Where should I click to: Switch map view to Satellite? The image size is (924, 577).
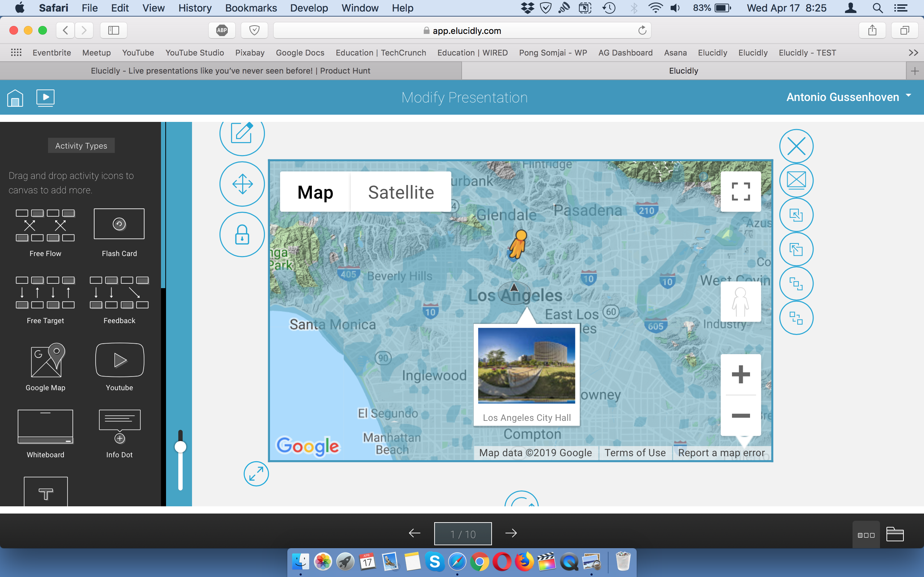[401, 192]
